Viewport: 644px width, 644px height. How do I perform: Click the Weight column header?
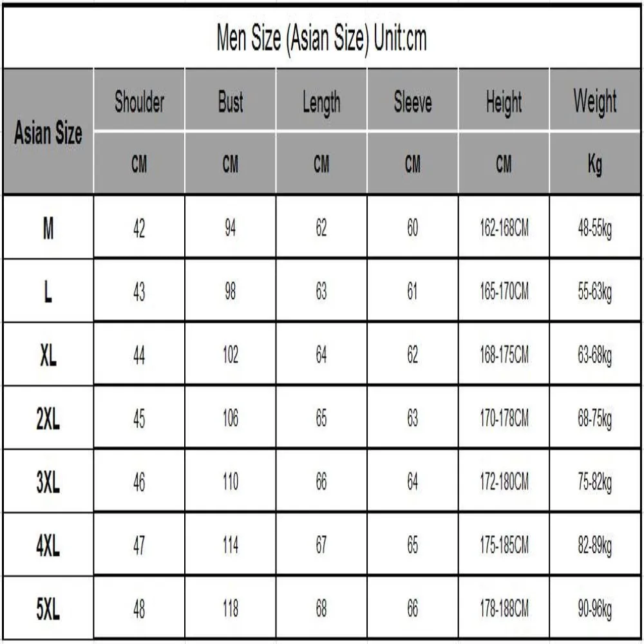tap(595, 100)
